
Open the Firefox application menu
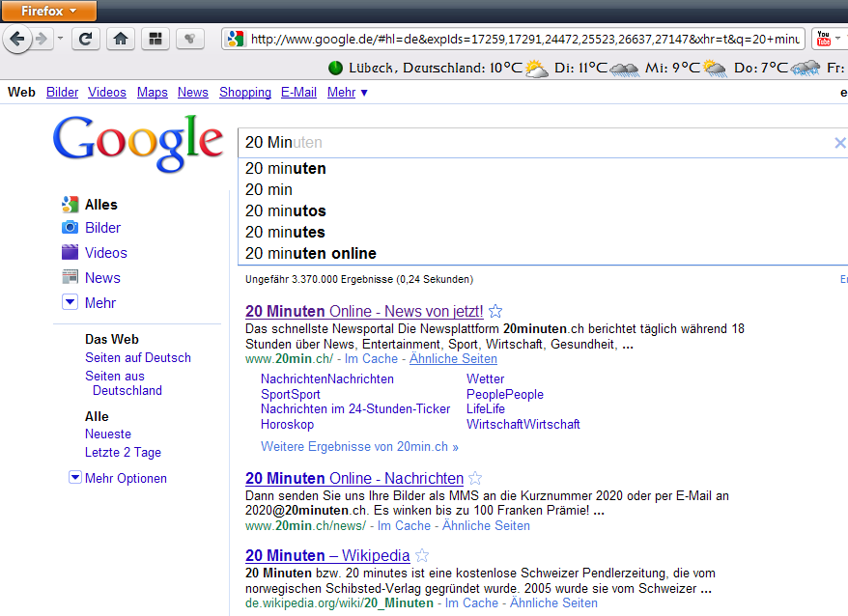click(49, 11)
